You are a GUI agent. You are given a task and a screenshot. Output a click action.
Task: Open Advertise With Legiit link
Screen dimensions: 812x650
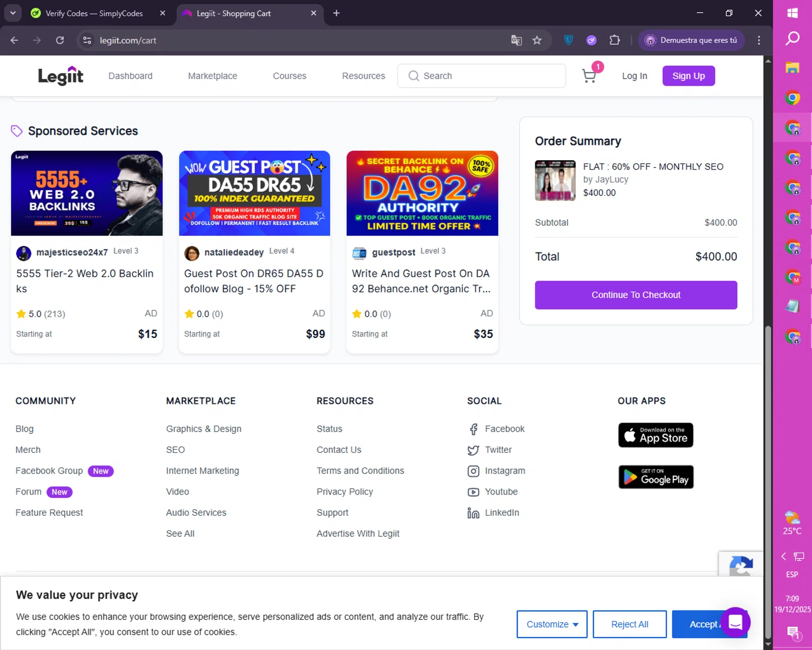tap(358, 534)
